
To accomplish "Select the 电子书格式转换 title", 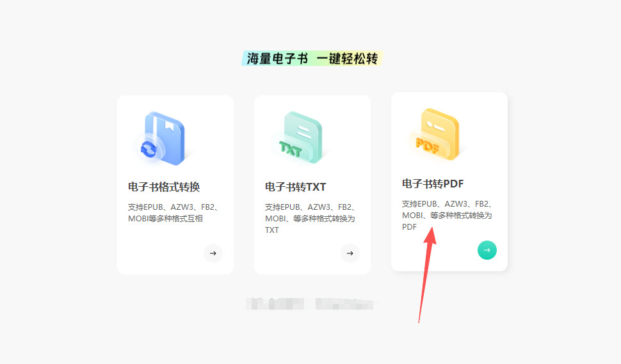I will click(164, 187).
